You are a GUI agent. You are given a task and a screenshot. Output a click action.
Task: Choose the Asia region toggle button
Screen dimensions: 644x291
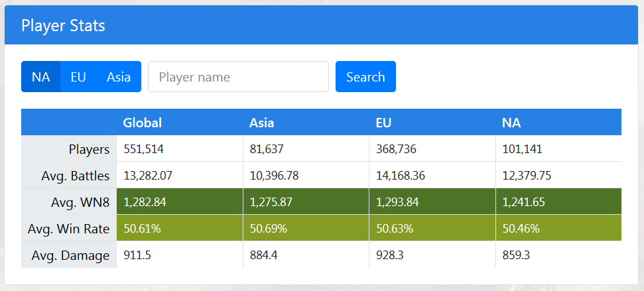[x=119, y=77]
